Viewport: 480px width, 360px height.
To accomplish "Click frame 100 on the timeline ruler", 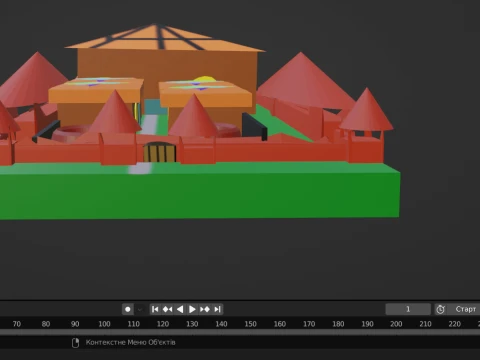I will 104,324.
